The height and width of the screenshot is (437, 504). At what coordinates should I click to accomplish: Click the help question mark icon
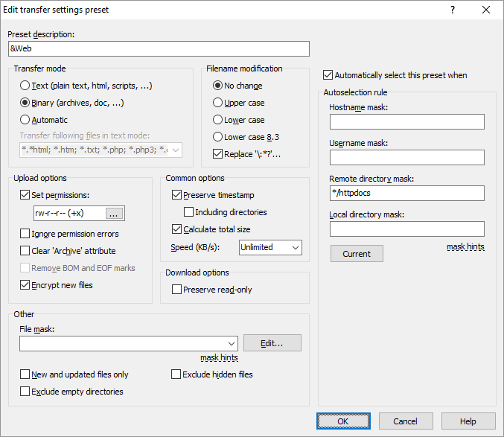click(x=453, y=10)
